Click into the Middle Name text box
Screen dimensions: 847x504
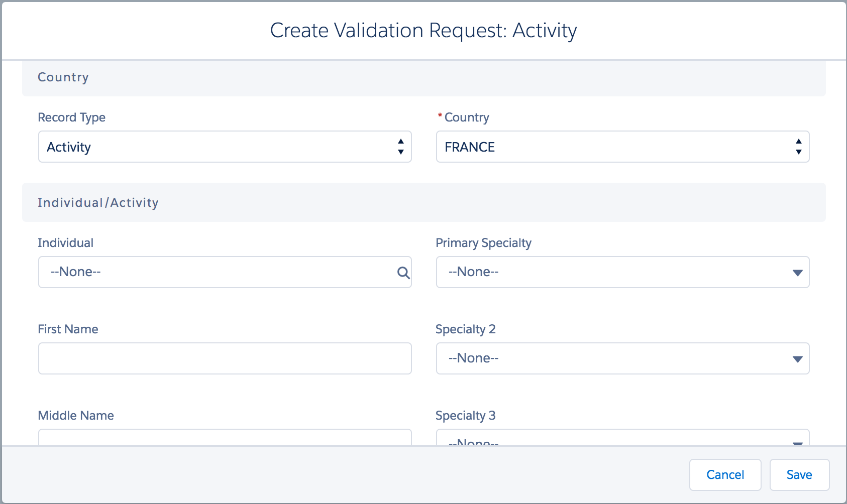tap(225, 437)
